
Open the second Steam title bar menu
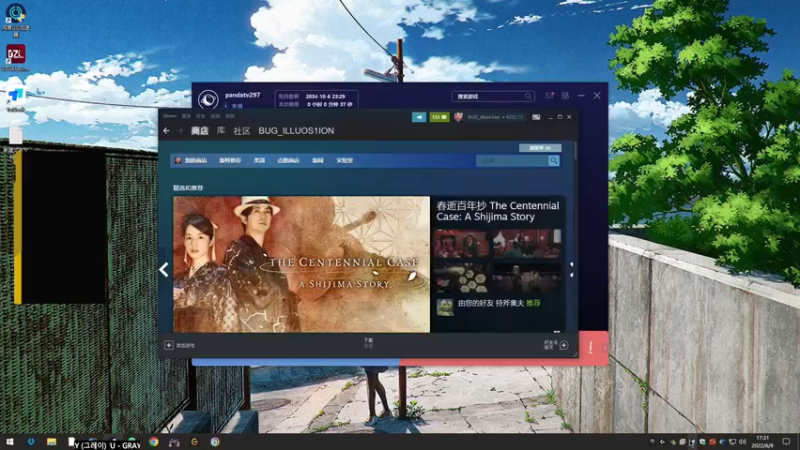(x=186, y=116)
